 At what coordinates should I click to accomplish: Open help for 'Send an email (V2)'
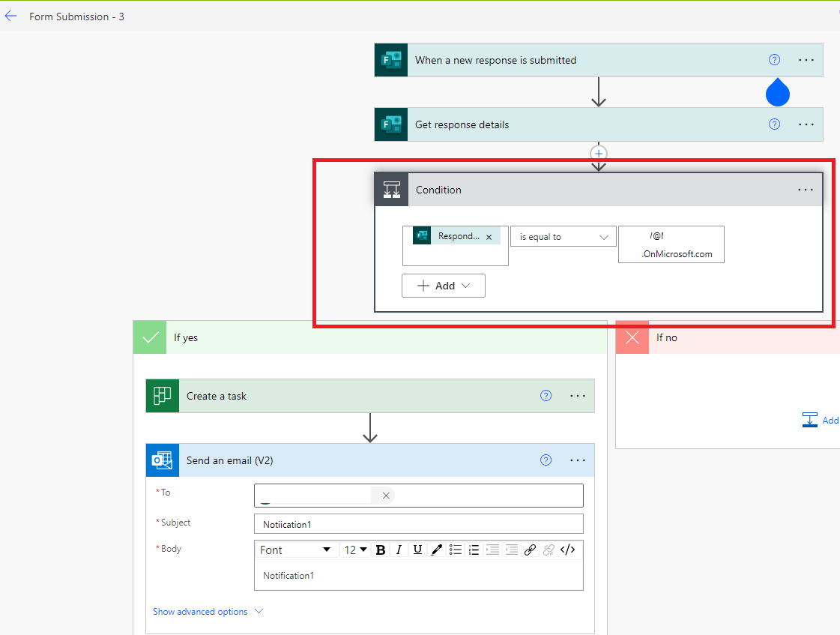(546, 460)
